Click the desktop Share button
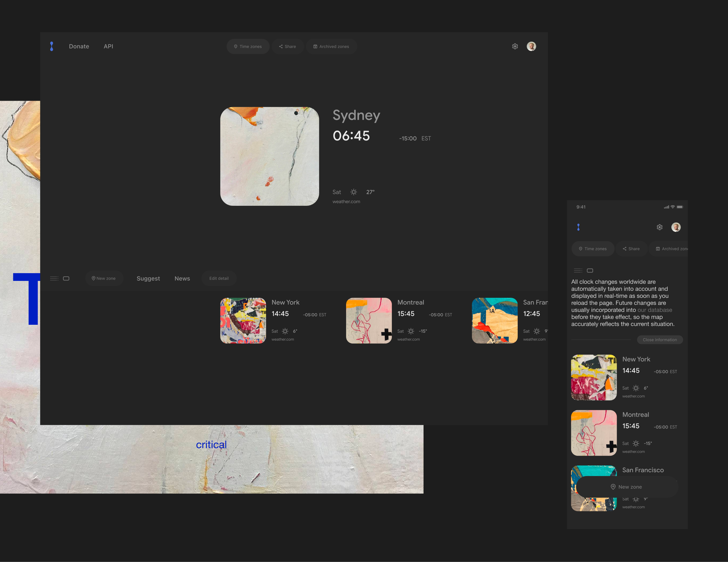Viewport: 728px width, 562px height. [287, 47]
